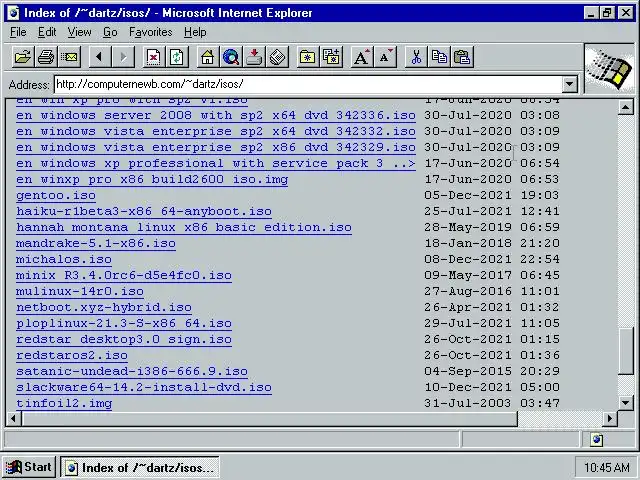Click the status bar globe icon
The width and height of the screenshot is (640, 480).
(x=596, y=440)
